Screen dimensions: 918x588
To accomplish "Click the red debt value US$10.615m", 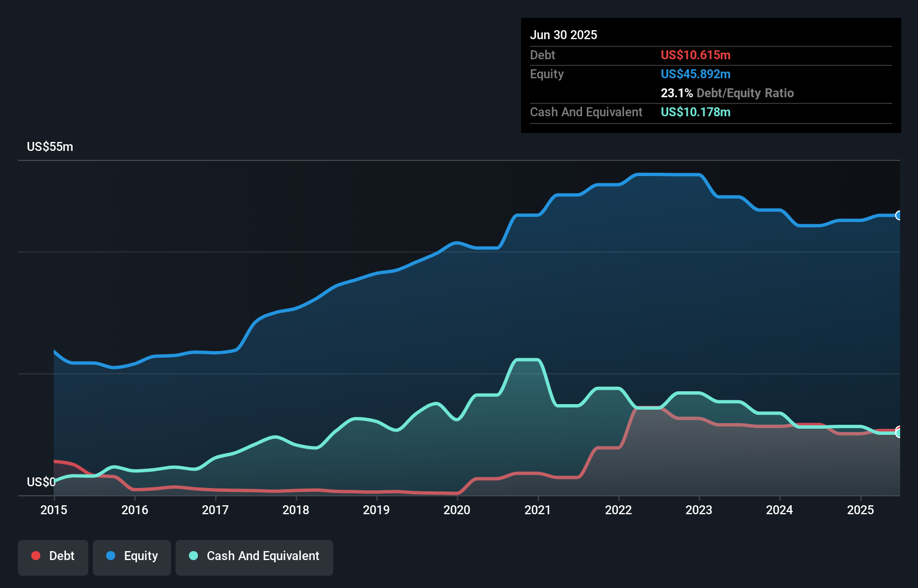I will pos(695,55).
